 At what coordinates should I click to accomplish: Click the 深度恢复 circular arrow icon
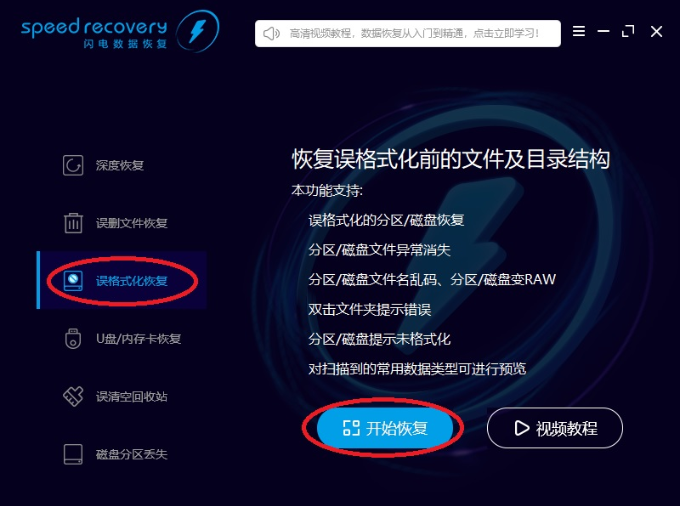tap(73, 165)
